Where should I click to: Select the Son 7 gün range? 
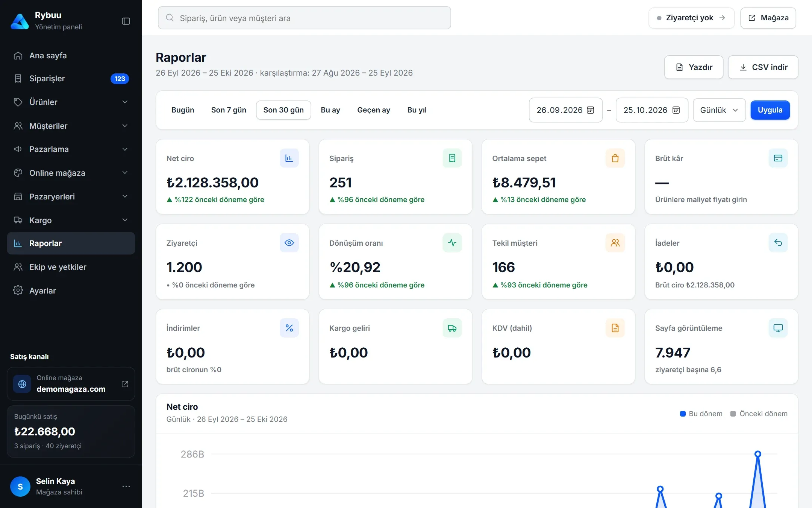pos(229,110)
